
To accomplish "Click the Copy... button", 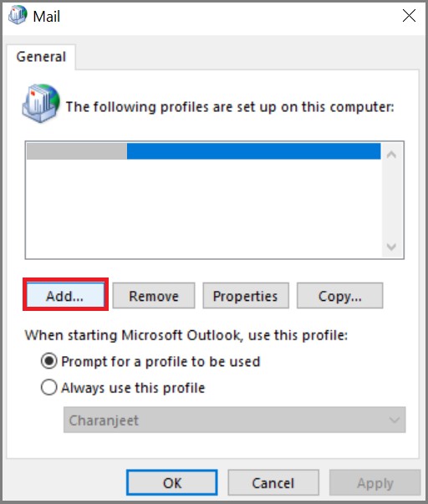I will pyautogui.click(x=340, y=295).
